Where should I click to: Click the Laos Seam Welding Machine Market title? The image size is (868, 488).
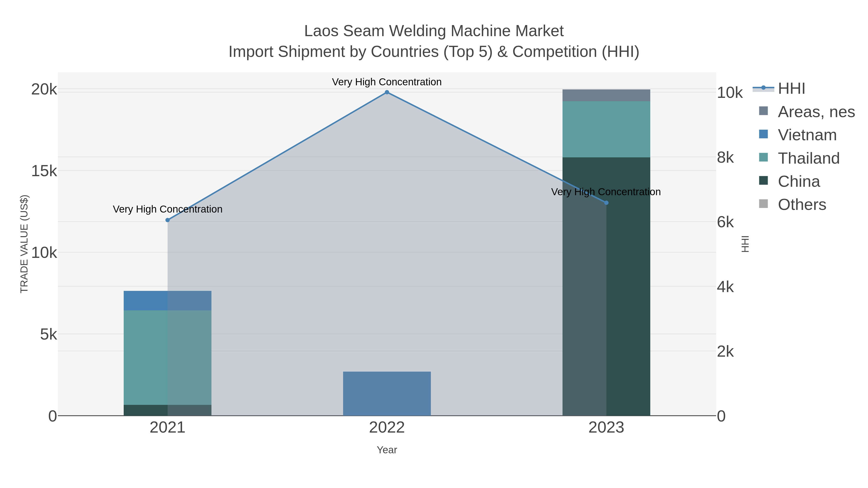click(x=434, y=31)
